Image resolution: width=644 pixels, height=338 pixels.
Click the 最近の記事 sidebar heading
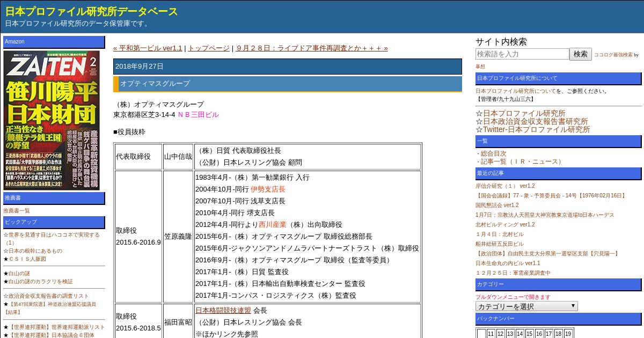(x=558, y=173)
